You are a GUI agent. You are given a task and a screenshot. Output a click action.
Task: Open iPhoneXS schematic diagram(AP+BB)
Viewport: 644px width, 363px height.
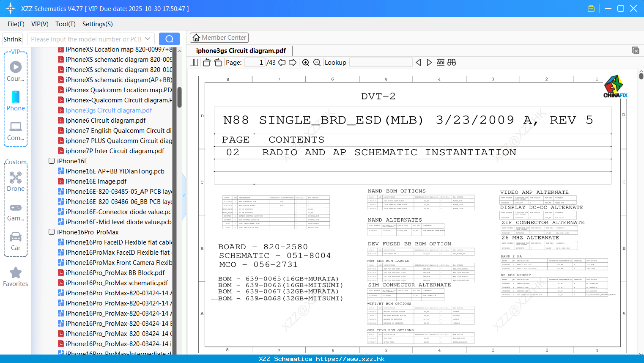[115, 80]
